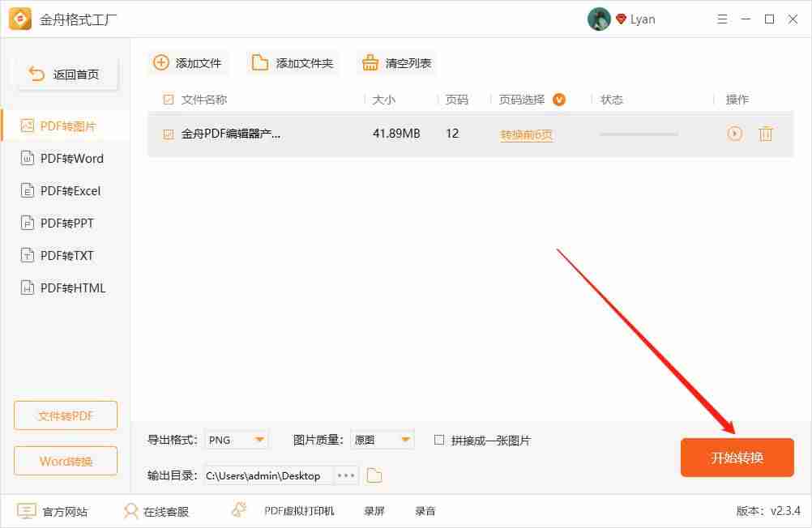Viewport: 812px width, 528px height.
Task: Click the 转换前6页 page range link
Action: coord(526,135)
